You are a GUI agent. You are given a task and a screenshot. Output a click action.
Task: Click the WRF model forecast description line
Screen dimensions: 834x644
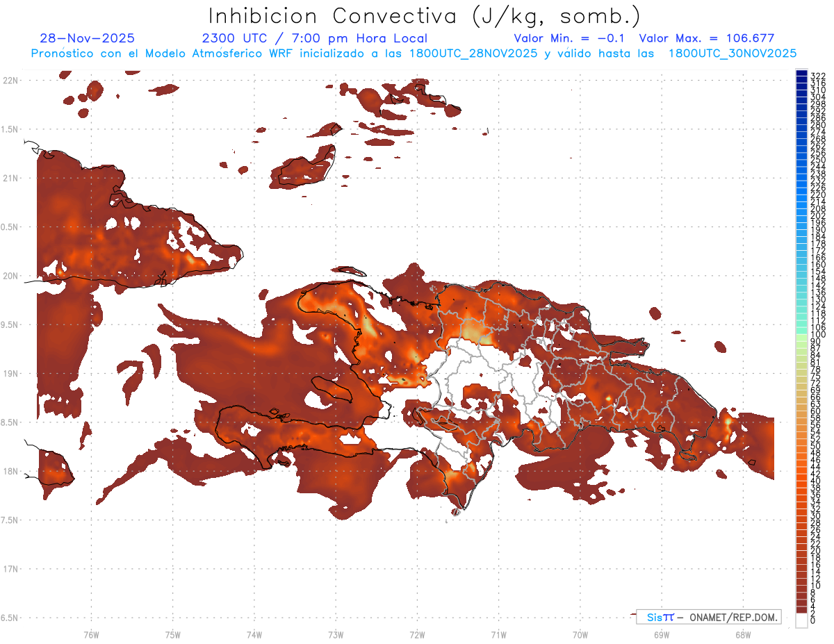pos(414,53)
